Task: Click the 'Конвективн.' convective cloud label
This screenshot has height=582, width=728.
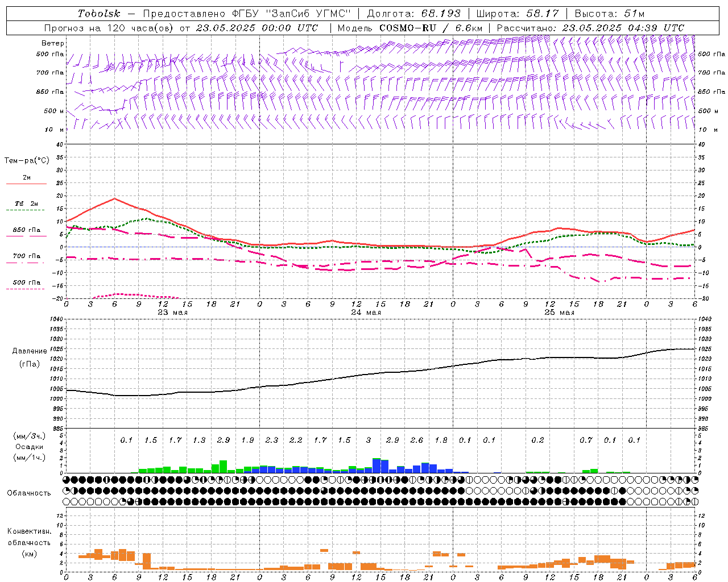Action: 29,531
